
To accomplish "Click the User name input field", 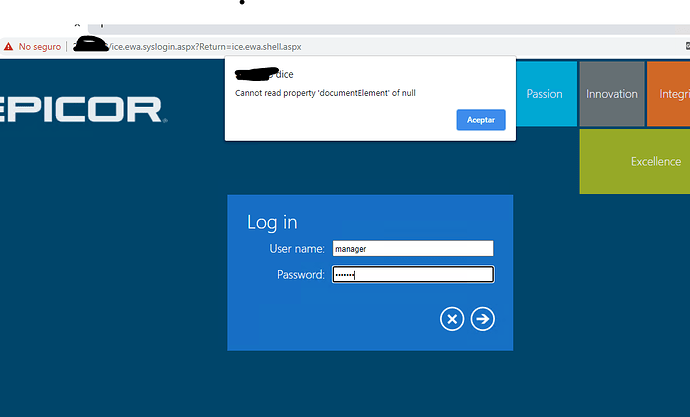I will (x=413, y=249).
